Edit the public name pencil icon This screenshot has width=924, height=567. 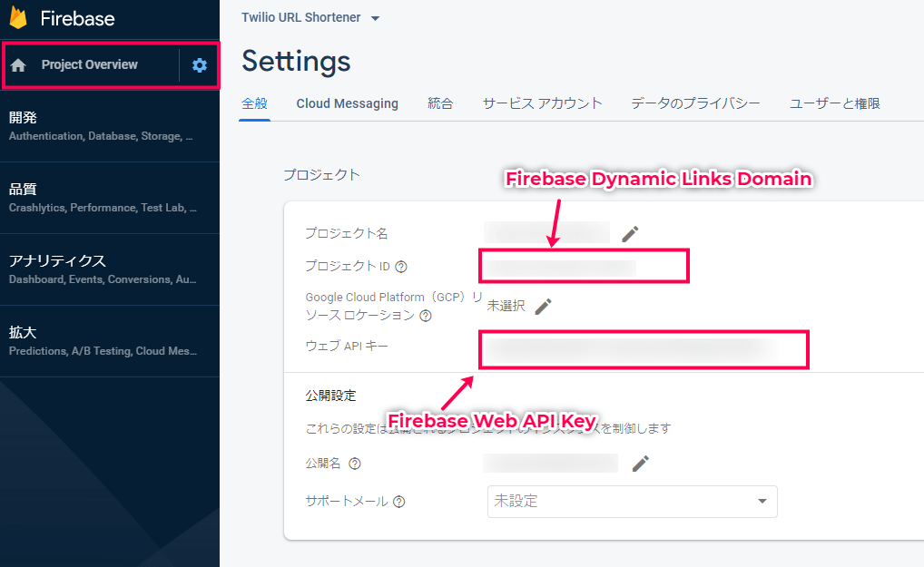pos(641,464)
